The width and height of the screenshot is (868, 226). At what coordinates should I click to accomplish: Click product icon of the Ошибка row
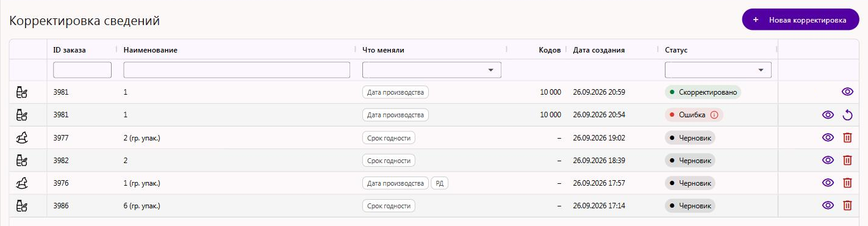click(22, 115)
